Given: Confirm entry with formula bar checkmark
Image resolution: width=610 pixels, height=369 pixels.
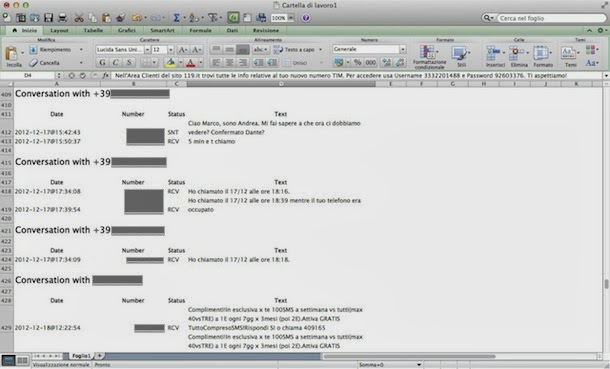Looking at the screenshot, I should click(x=82, y=75).
